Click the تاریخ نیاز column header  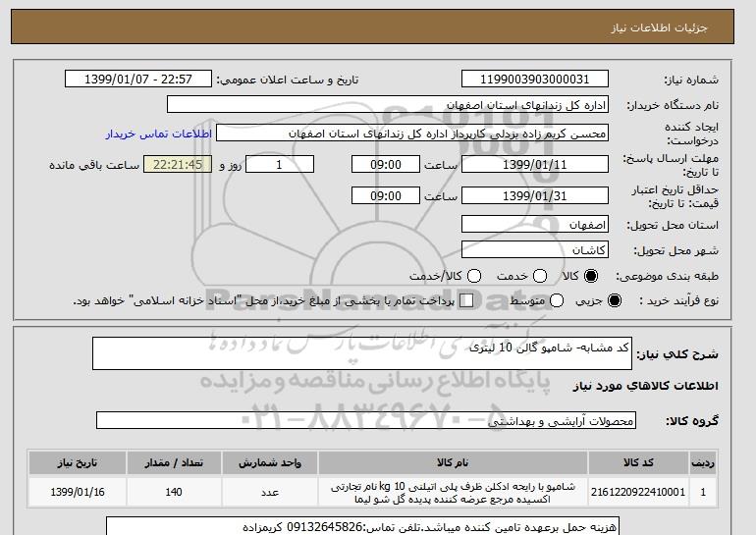point(78,462)
